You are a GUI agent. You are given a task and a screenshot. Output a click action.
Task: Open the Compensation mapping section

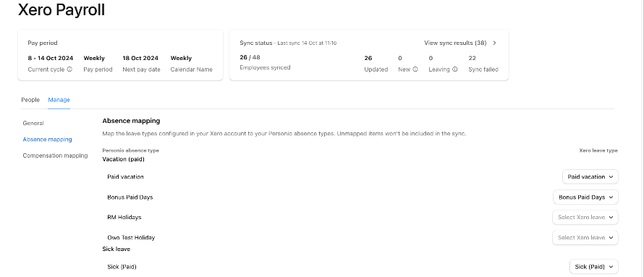click(55, 155)
